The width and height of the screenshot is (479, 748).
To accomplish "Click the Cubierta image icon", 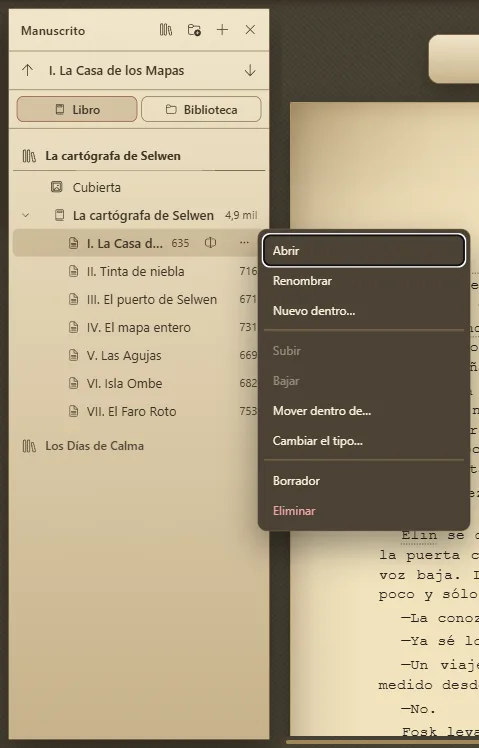I will click(56, 187).
